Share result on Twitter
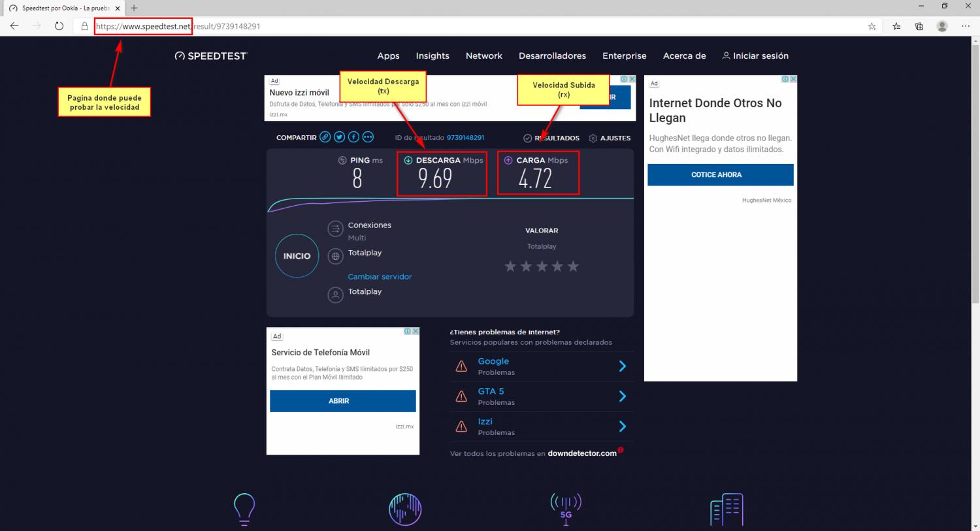Viewport: 980px width, 531px height. click(339, 137)
